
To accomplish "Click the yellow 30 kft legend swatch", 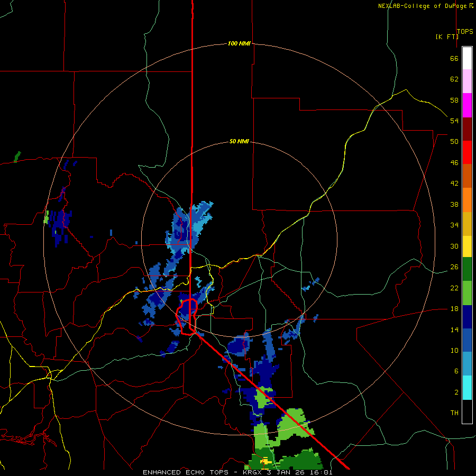I will [467, 246].
